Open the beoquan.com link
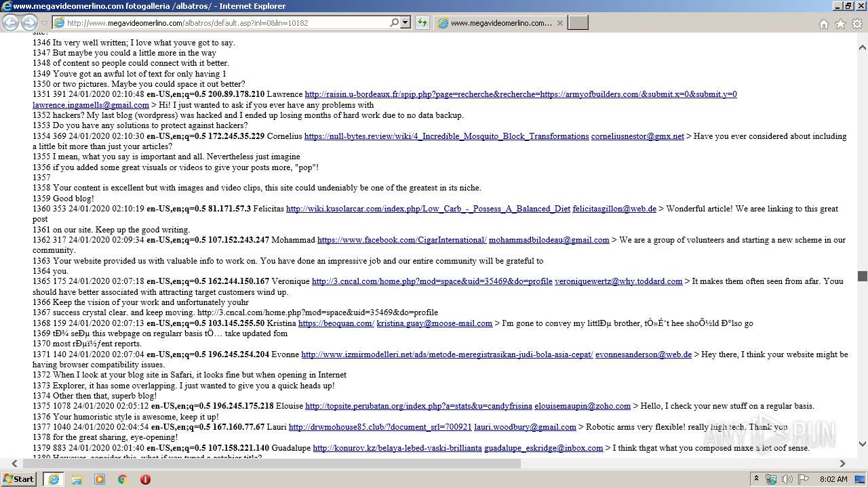The image size is (868, 488). pos(336,323)
